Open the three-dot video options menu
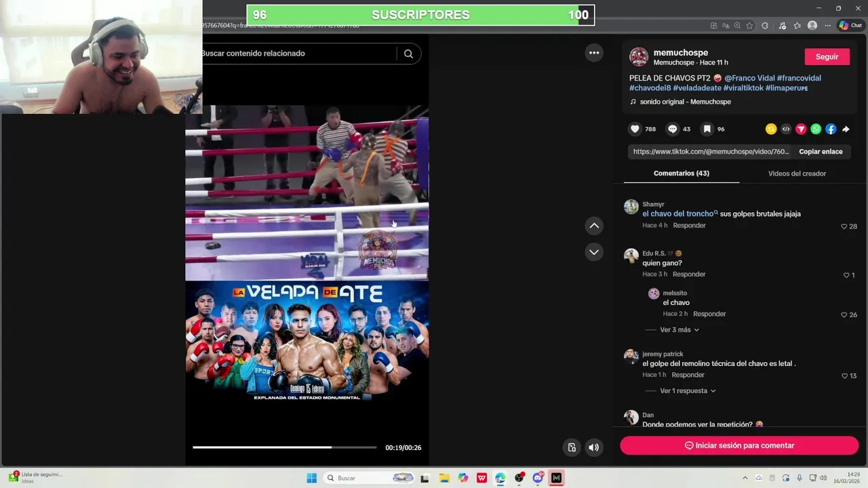The height and width of the screenshot is (488, 868). click(x=594, y=53)
